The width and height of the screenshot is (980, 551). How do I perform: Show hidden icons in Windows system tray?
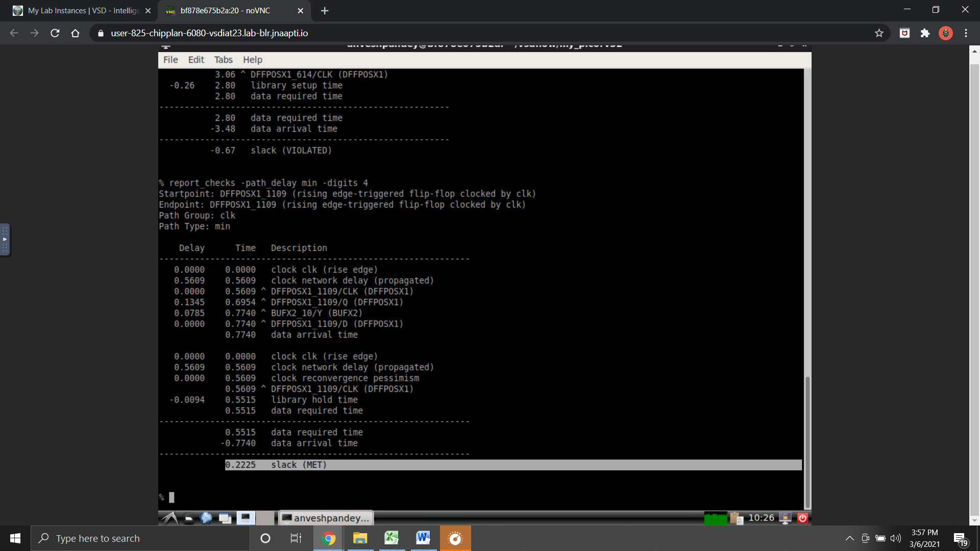849,538
